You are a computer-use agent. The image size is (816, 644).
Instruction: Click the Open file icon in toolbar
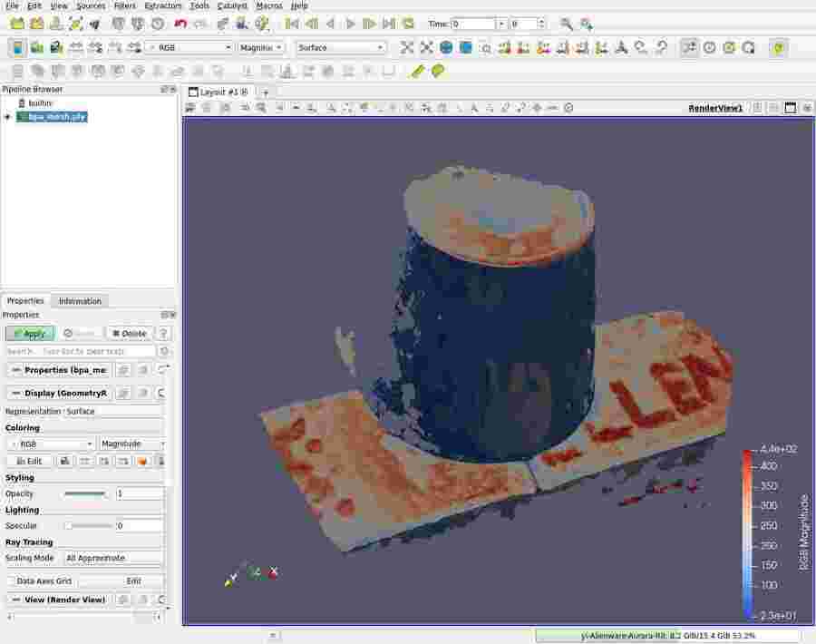coord(17,24)
